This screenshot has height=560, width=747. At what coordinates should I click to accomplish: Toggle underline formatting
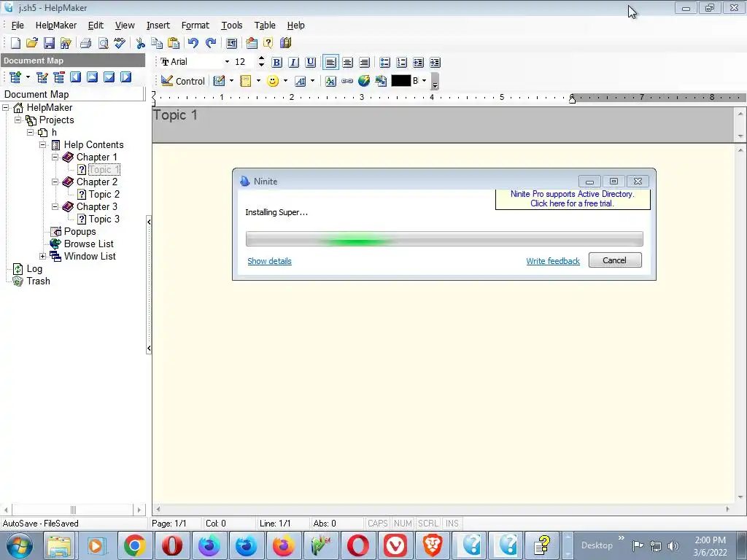coord(311,63)
